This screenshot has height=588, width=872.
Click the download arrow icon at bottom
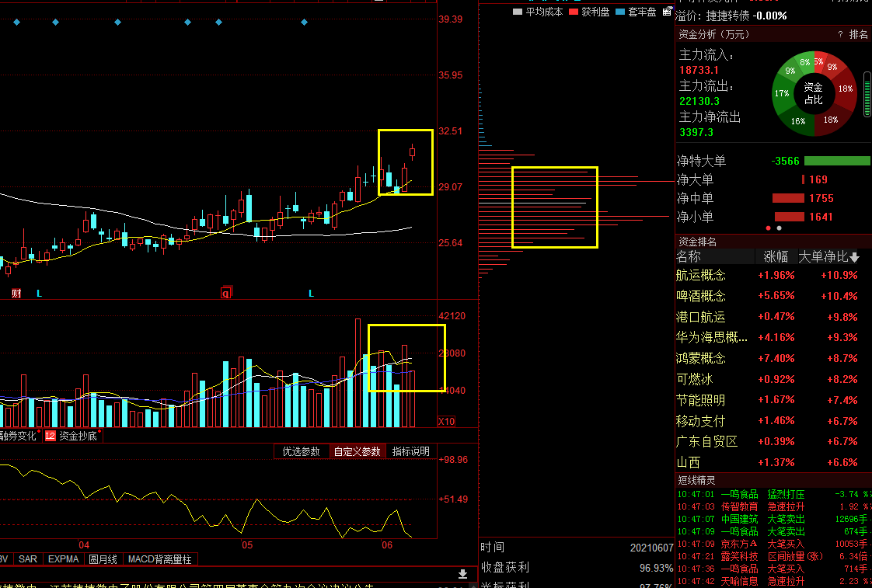point(462,574)
